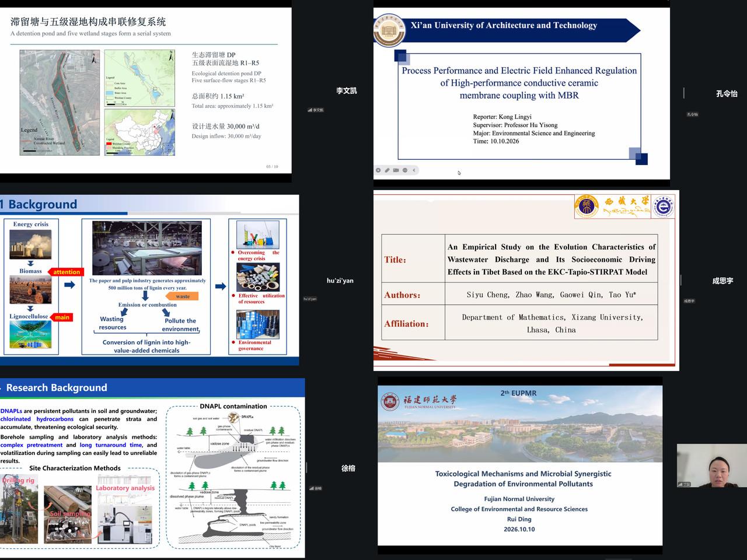Click "2th EUPMR" text on the Fujian slide
The width and height of the screenshot is (747, 560).
click(518, 393)
